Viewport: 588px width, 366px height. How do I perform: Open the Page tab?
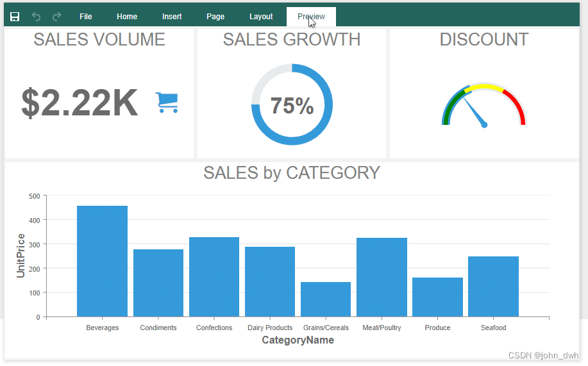click(x=215, y=17)
